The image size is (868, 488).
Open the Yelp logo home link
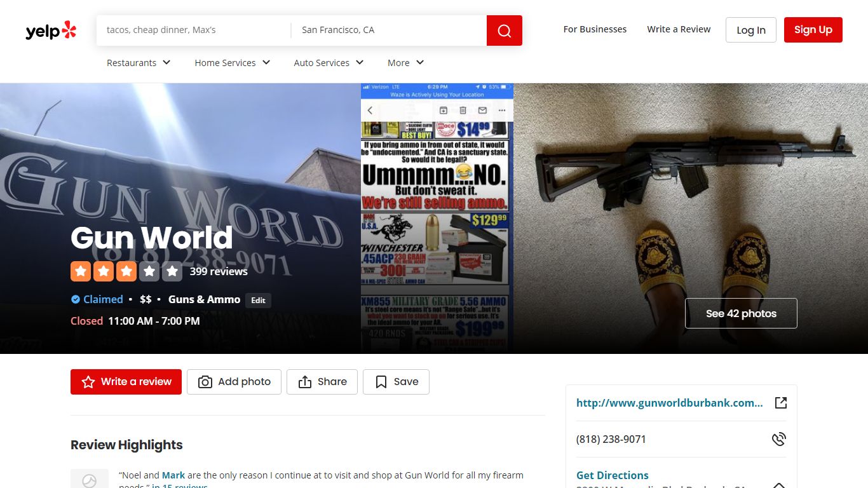click(x=51, y=30)
